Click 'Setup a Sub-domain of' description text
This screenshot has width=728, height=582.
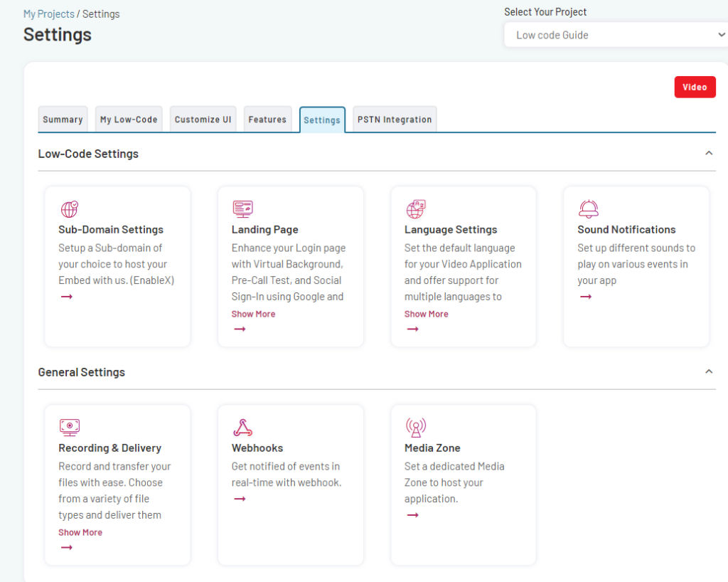coord(110,248)
